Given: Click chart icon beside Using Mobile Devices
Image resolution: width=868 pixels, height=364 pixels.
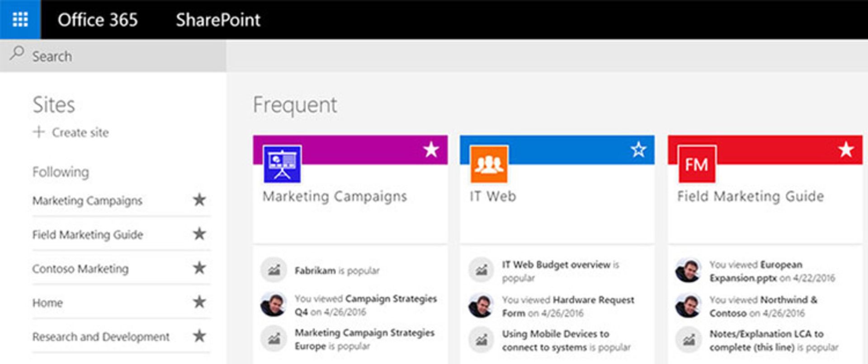Looking at the screenshot, I should point(481,340).
